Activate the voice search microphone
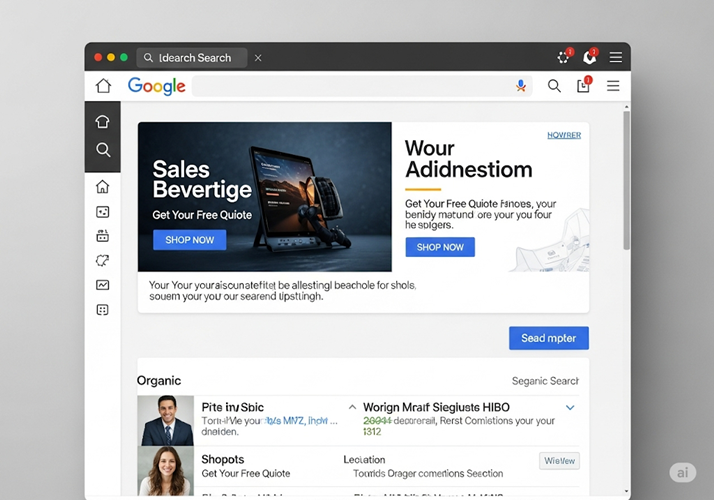This screenshot has height=500, width=714. pos(521,86)
